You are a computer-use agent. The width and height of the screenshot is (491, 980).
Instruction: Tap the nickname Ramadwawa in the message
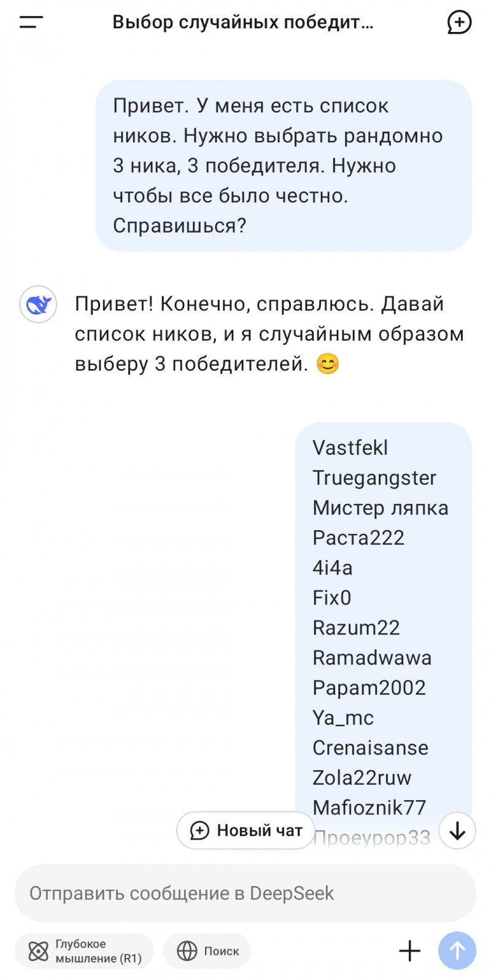point(372,658)
